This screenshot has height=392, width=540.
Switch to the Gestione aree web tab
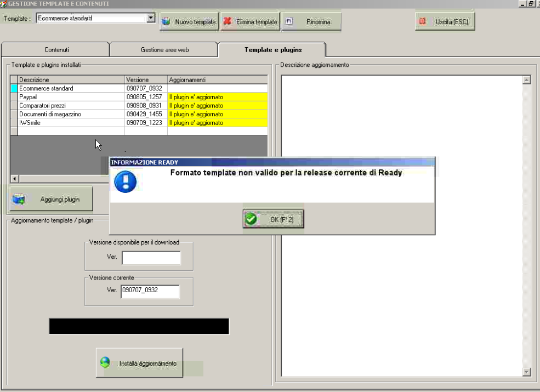(x=164, y=49)
